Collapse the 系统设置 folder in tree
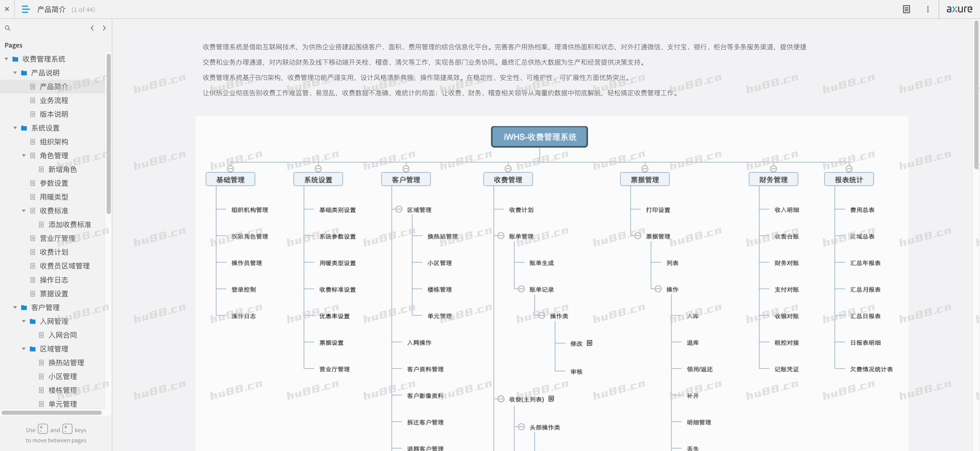This screenshot has width=980, height=451. click(15, 128)
